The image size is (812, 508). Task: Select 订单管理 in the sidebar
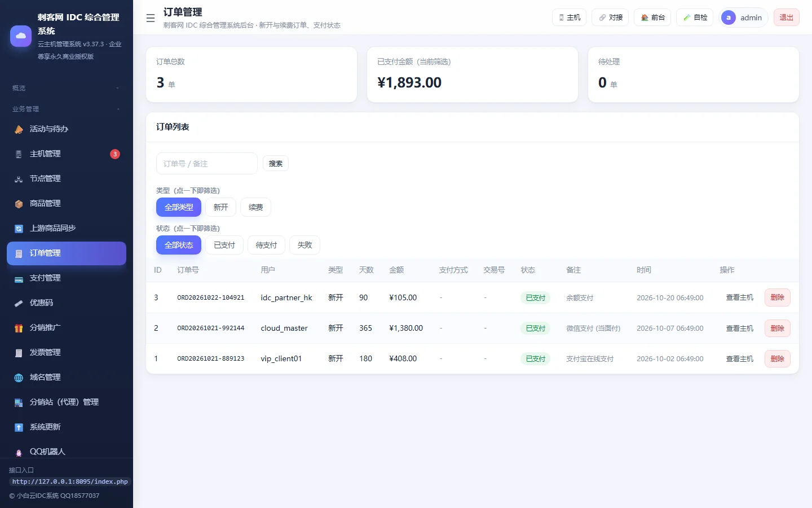[67, 253]
